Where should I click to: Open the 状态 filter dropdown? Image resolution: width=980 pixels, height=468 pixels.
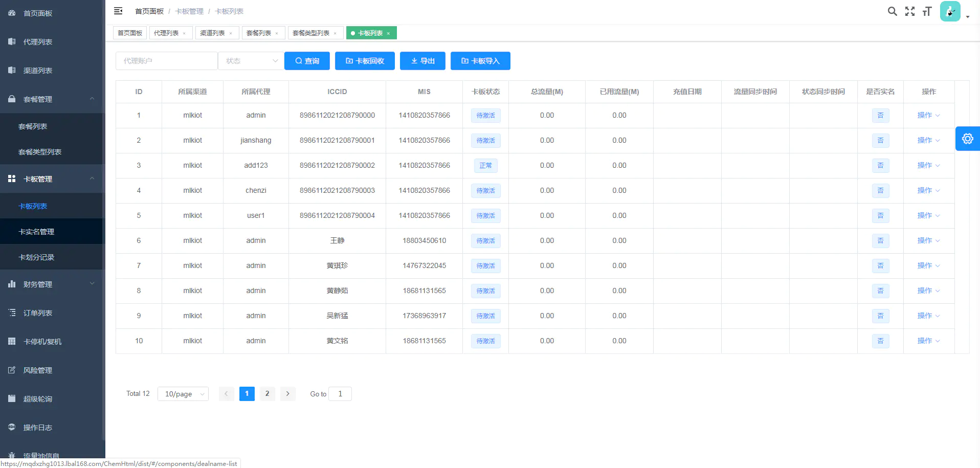(x=251, y=61)
